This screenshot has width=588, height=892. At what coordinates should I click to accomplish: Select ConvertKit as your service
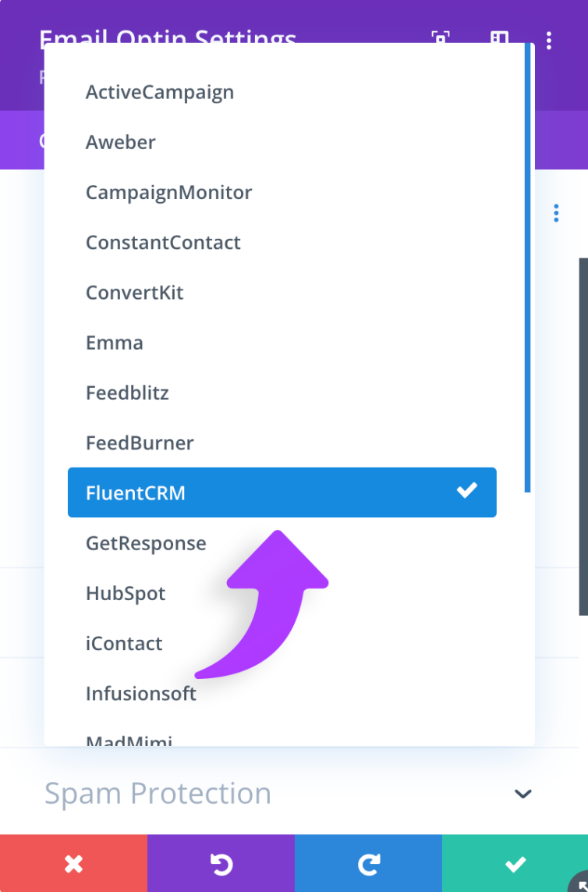(134, 292)
